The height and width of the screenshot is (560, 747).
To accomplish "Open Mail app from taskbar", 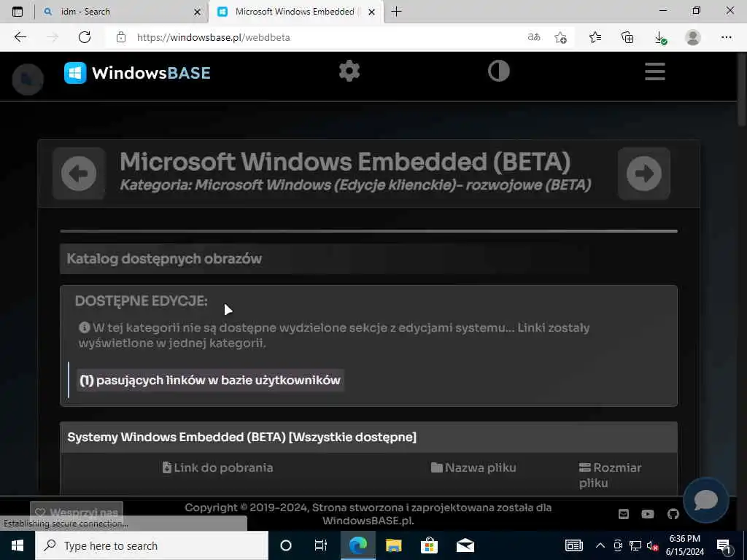I will pyautogui.click(x=465, y=545).
